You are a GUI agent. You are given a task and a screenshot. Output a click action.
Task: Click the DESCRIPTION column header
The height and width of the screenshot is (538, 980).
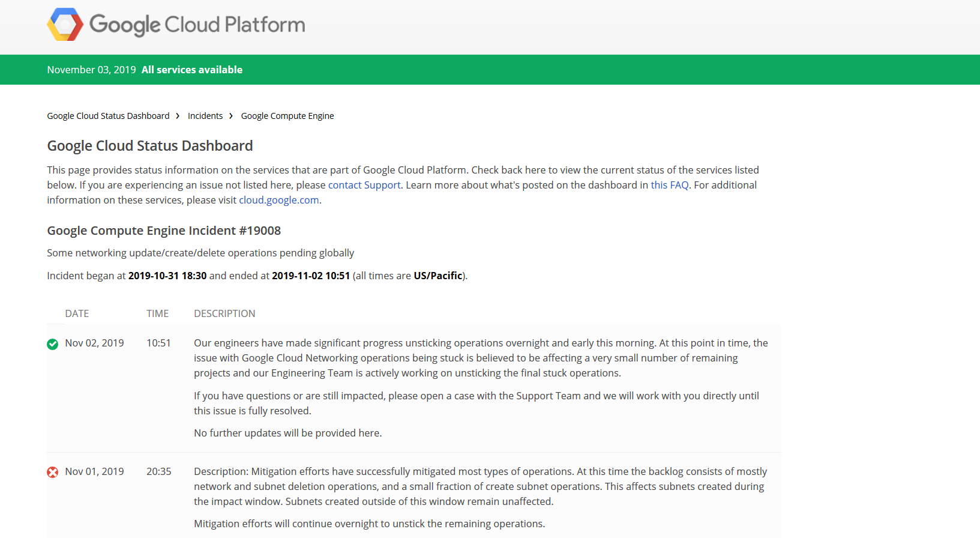click(224, 313)
